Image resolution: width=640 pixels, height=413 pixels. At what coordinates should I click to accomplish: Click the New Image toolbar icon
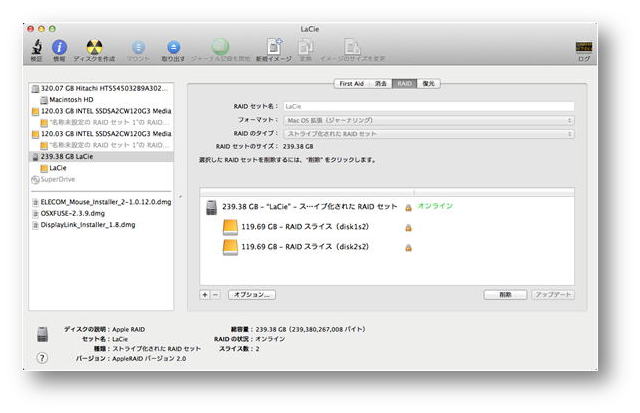tap(274, 47)
